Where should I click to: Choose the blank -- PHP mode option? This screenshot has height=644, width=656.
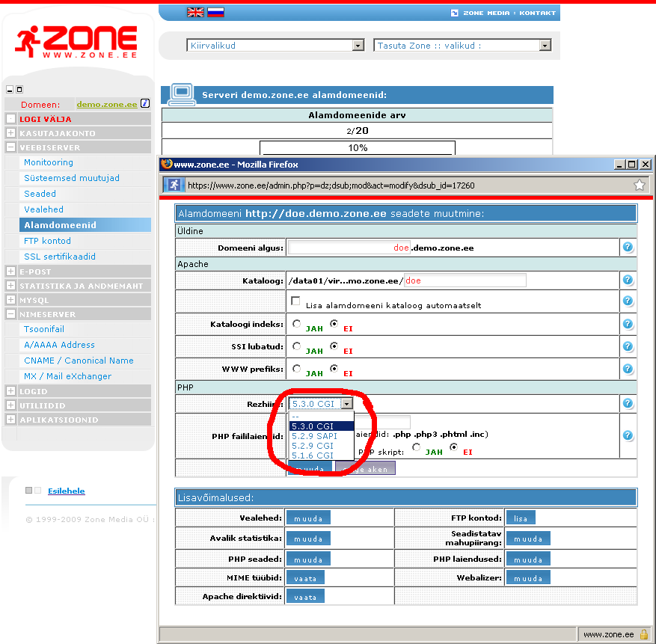322,417
